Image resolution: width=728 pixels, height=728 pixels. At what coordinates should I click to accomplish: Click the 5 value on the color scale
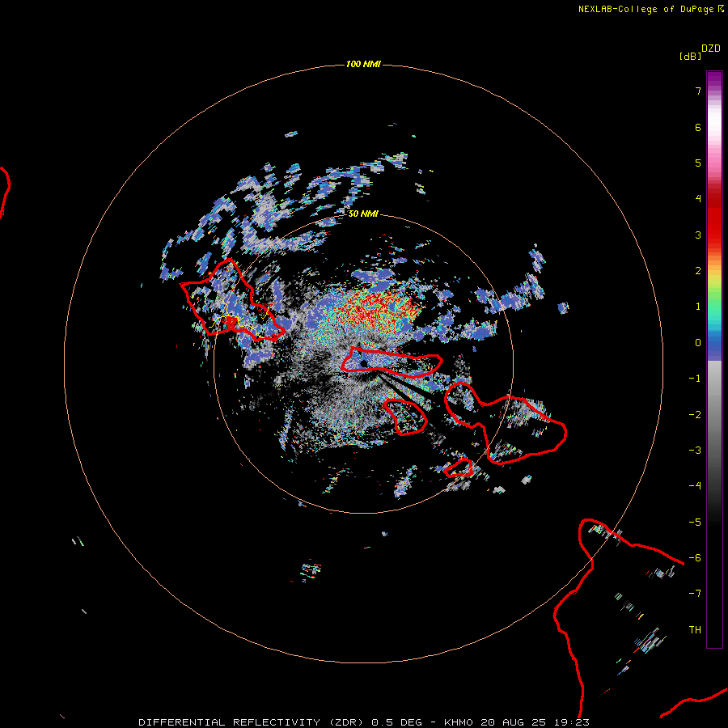pyautogui.click(x=698, y=163)
